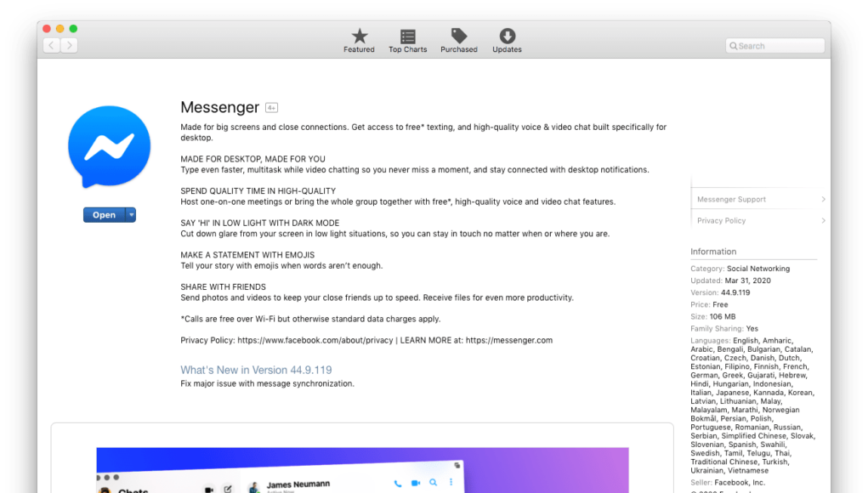Open Top Charts list icon
Viewport: 868px width, 493px height.
pos(408,37)
